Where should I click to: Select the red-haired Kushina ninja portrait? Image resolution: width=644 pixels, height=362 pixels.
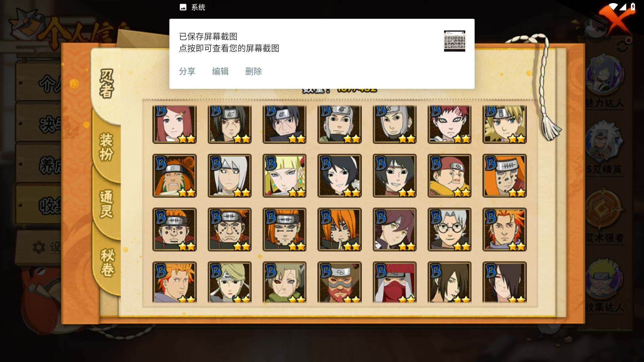coord(174,124)
